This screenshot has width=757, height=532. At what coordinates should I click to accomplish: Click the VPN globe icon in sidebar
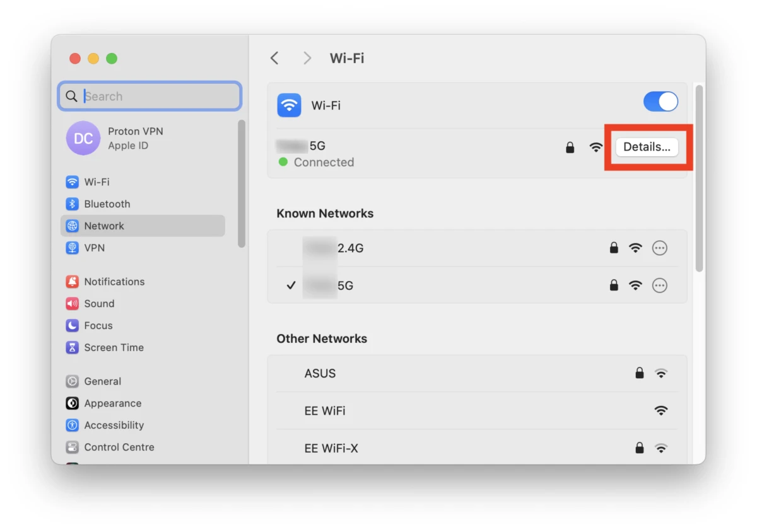[x=73, y=248]
